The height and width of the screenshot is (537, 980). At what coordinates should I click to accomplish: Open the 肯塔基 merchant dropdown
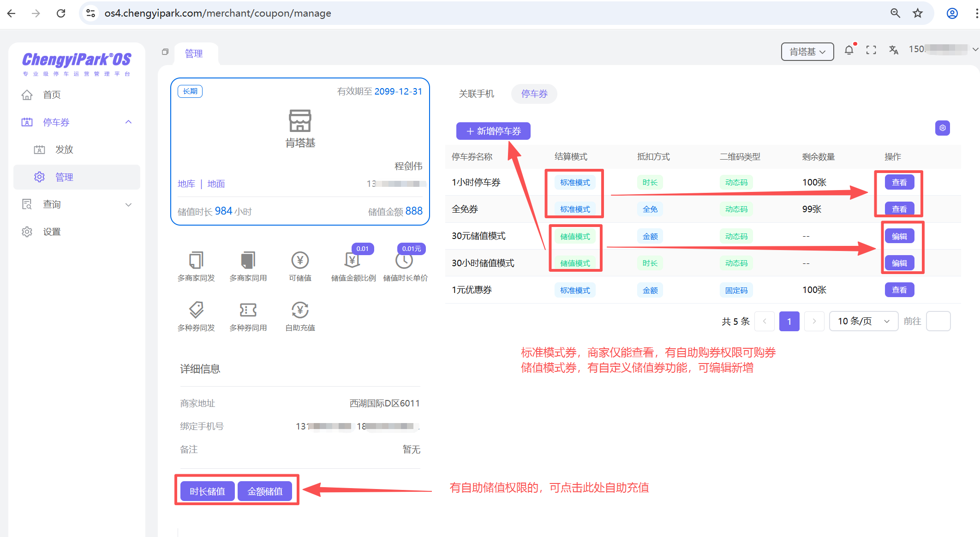(x=807, y=52)
